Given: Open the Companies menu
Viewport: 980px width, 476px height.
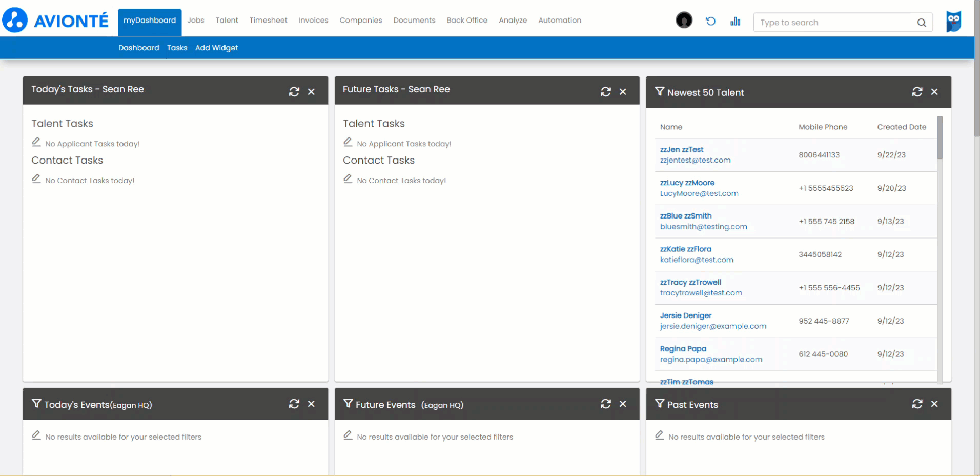Looking at the screenshot, I should click(x=361, y=21).
